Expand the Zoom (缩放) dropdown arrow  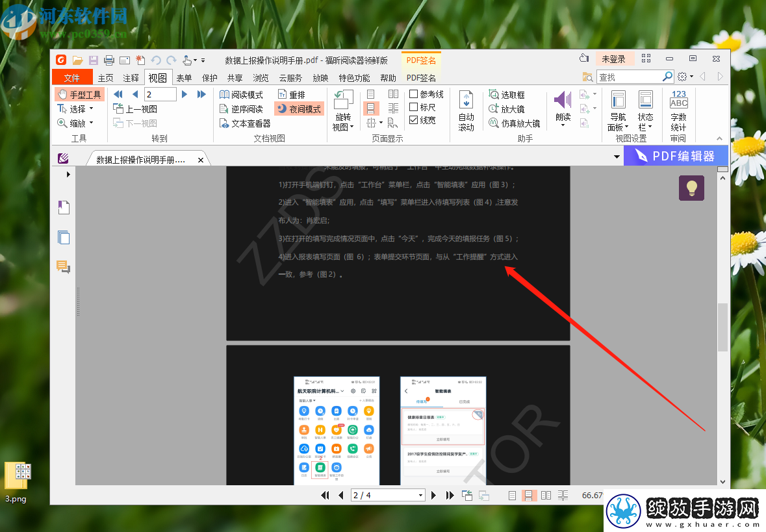tap(92, 123)
